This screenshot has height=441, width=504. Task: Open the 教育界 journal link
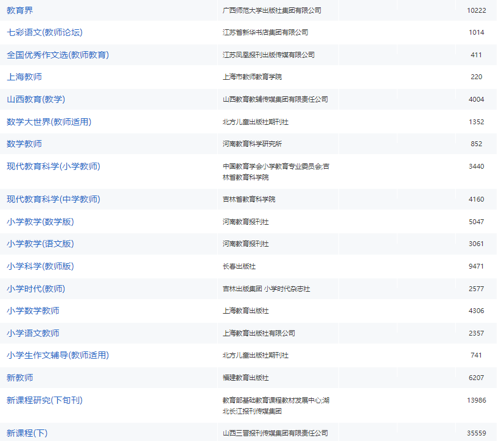[20, 10]
